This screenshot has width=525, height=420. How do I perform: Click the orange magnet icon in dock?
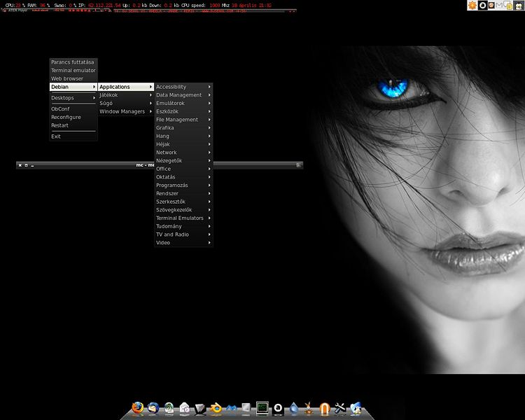coord(325,407)
